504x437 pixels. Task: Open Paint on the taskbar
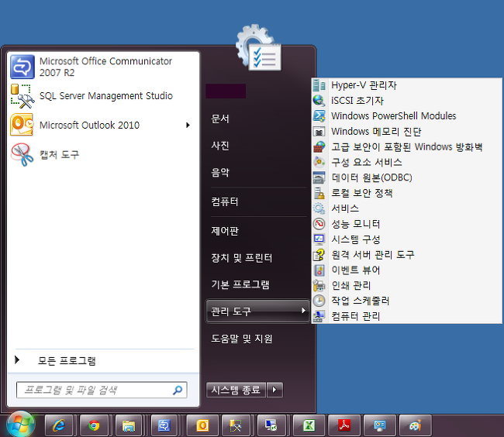coord(415,425)
